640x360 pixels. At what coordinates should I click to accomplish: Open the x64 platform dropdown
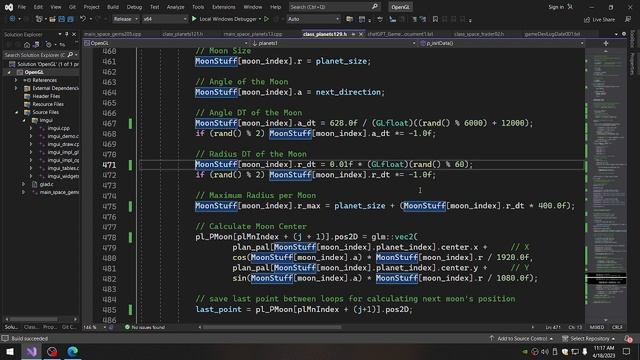pyautogui.click(x=164, y=19)
